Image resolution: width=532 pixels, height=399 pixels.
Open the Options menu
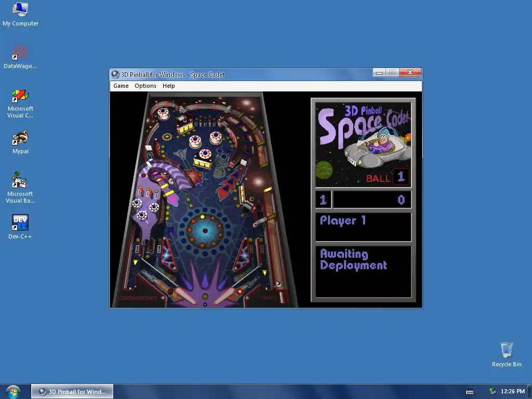tap(145, 86)
